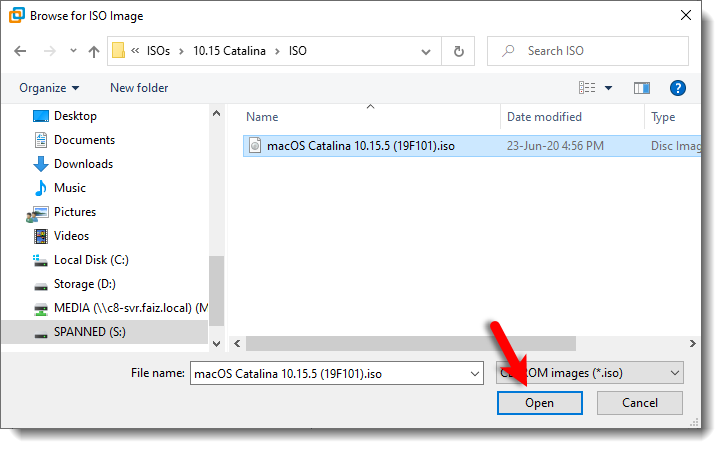Click the Downloads arrow icon
Viewport: 724px width, 451px height.
point(41,164)
